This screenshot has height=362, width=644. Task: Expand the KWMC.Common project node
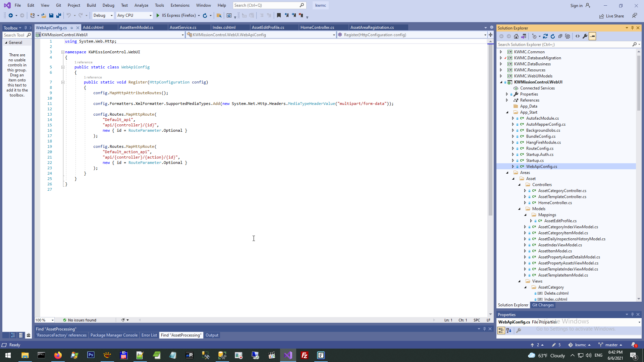tap(501, 52)
